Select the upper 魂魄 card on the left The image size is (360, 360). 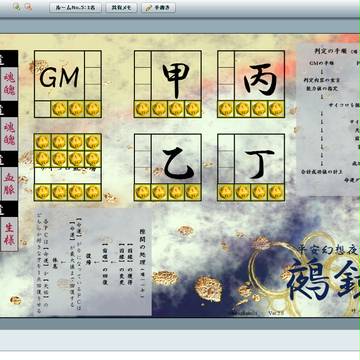[x=9, y=83]
